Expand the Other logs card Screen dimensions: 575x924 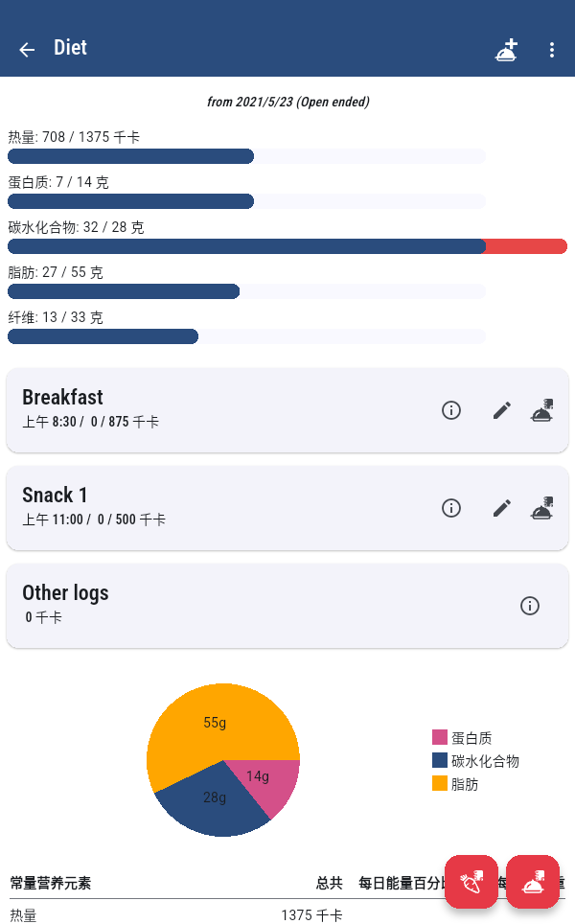tap(192, 604)
